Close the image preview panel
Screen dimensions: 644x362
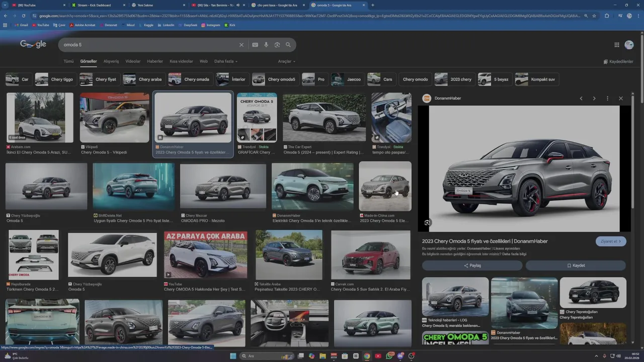pos(621,99)
